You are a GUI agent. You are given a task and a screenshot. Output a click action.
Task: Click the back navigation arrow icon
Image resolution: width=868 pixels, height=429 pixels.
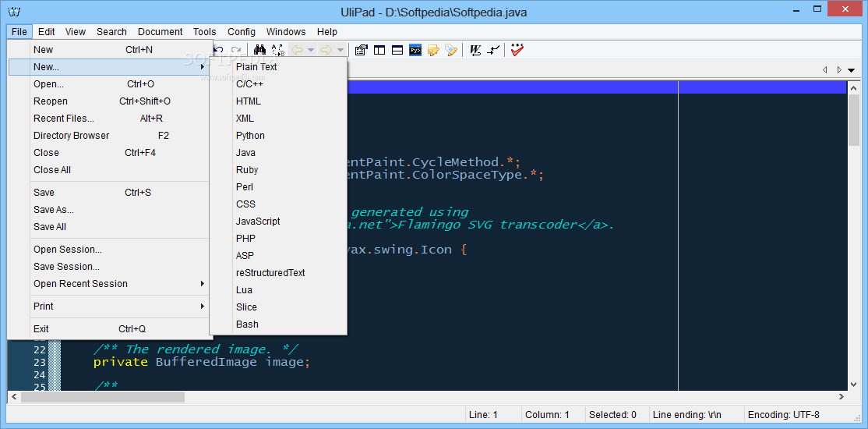click(x=297, y=50)
